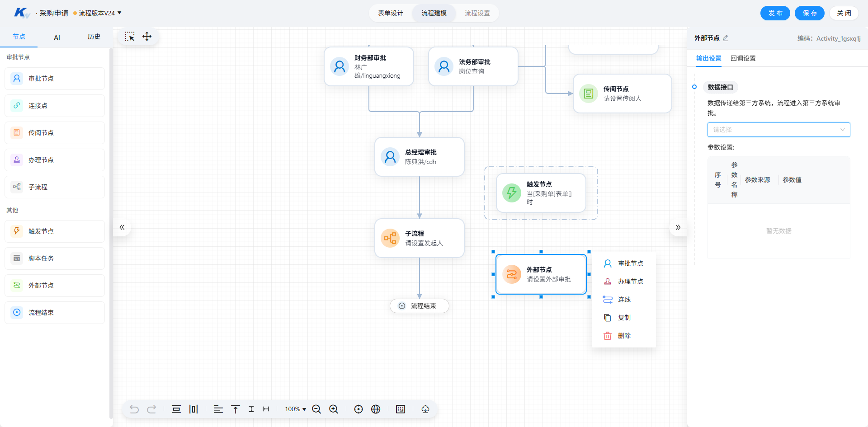Select the 子流程 node on canvas
The width and height of the screenshot is (868, 427).
tap(420, 238)
